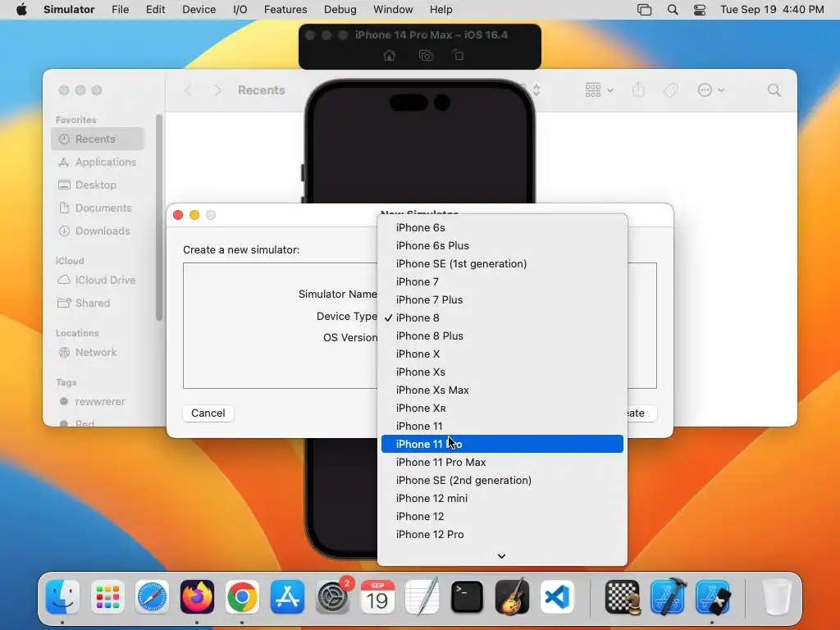Open the Features menu
Viewport: 840px width, 630px height.
285,10
